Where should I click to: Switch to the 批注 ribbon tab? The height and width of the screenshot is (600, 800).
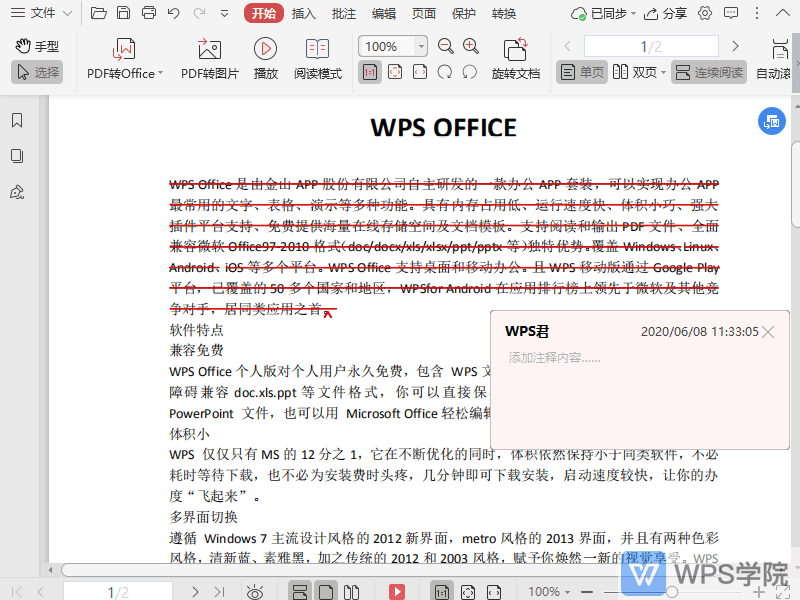pyautogui.click(x=343, y=13)
